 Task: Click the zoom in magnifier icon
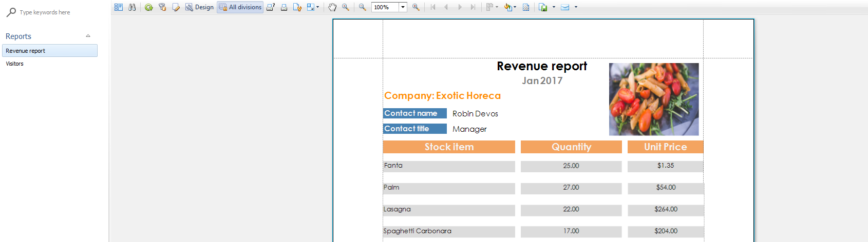[x=416, y=7]
